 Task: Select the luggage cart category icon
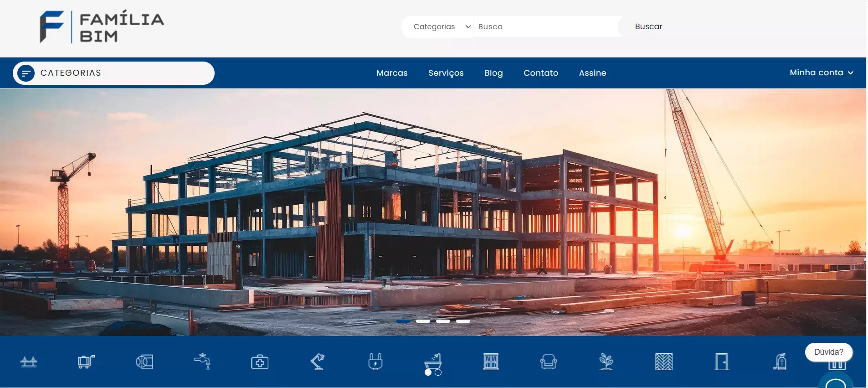point(86,362)
